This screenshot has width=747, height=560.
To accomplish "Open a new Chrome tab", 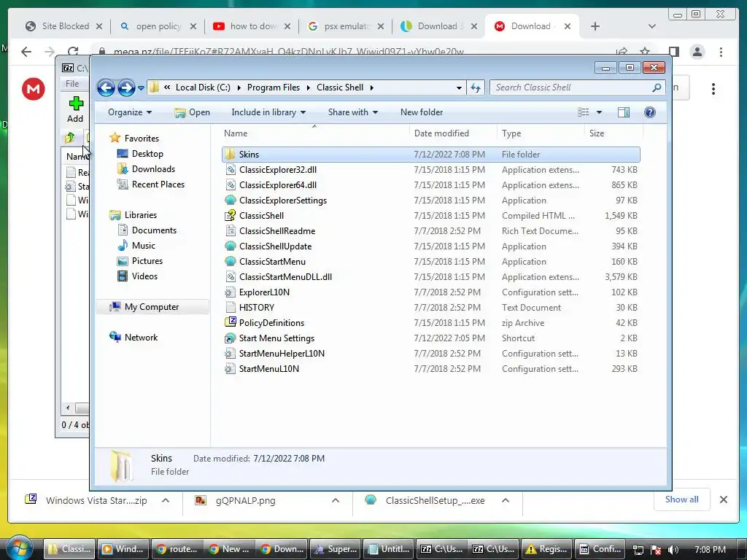I will pyautogui.click(x=595, y=26).
